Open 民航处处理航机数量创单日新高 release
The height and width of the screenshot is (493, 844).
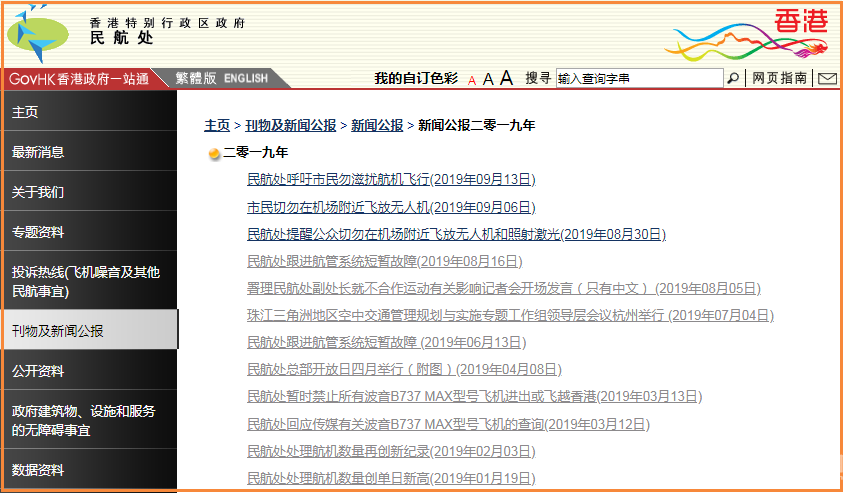pos(391,478)
